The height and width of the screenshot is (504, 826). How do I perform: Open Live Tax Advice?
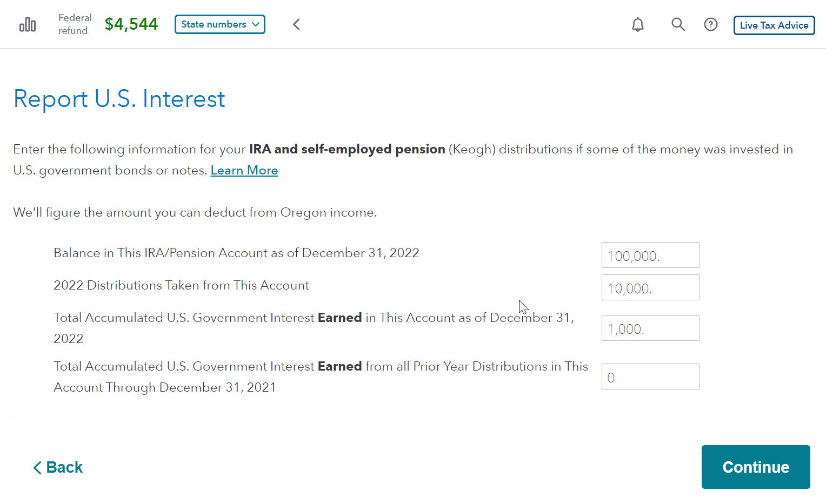[x=774, y=25]
